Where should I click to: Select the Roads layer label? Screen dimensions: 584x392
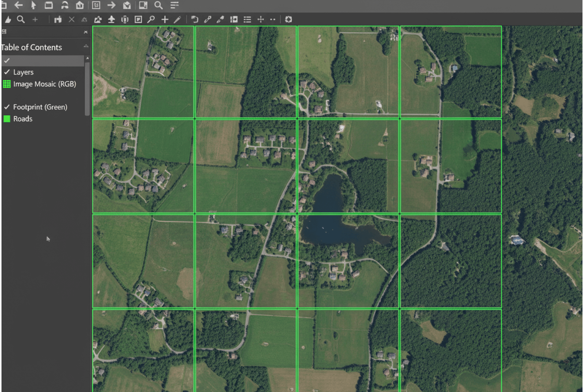(x=23, y=119)
